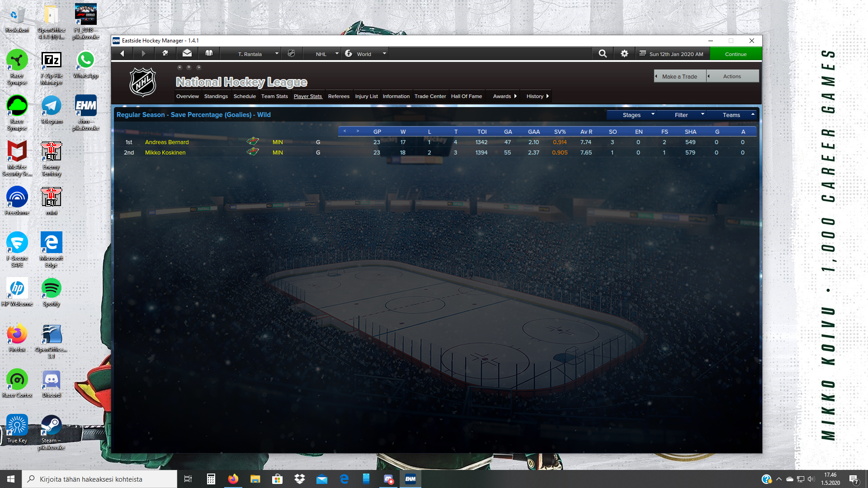Expand the World dropdown menu
Viewport: 868px width, 488px height.
[365, 54]
